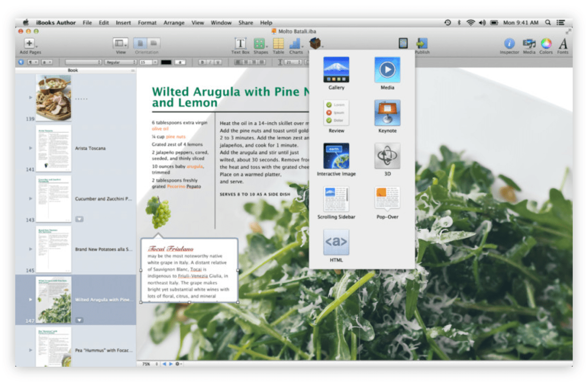Image resolution: width=588 pixels, height=386 pixels.
Task: Insert a Media widget
Action: click(387, 69)
